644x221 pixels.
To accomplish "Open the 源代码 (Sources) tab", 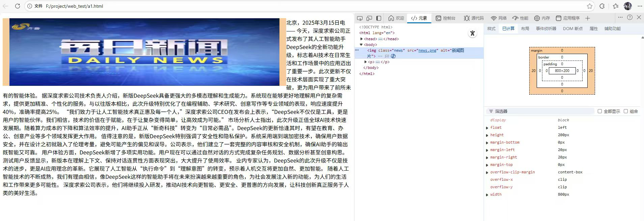I will 474,18.
